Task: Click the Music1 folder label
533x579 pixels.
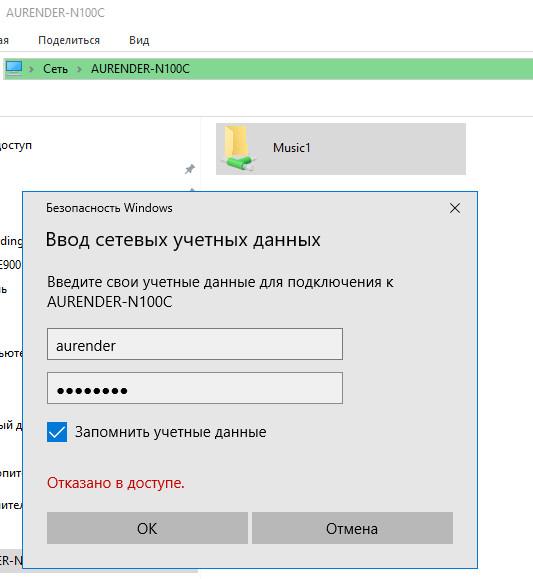Action: (x=292, y=148)
